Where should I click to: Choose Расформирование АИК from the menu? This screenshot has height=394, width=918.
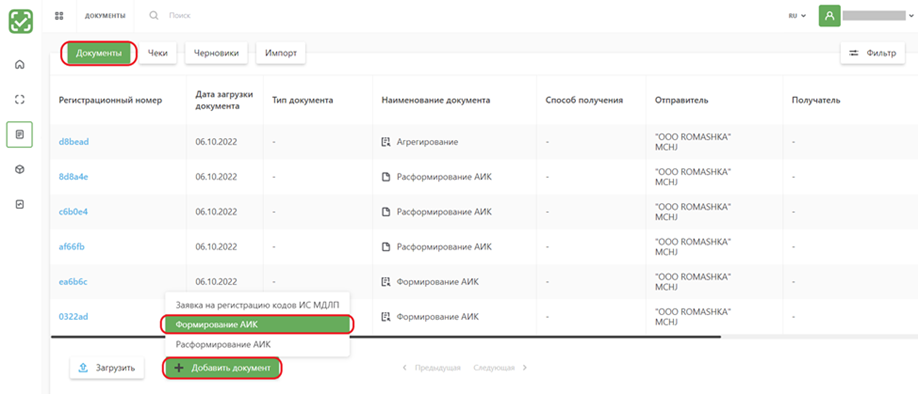pyautogui.click(x=258, y=345)
